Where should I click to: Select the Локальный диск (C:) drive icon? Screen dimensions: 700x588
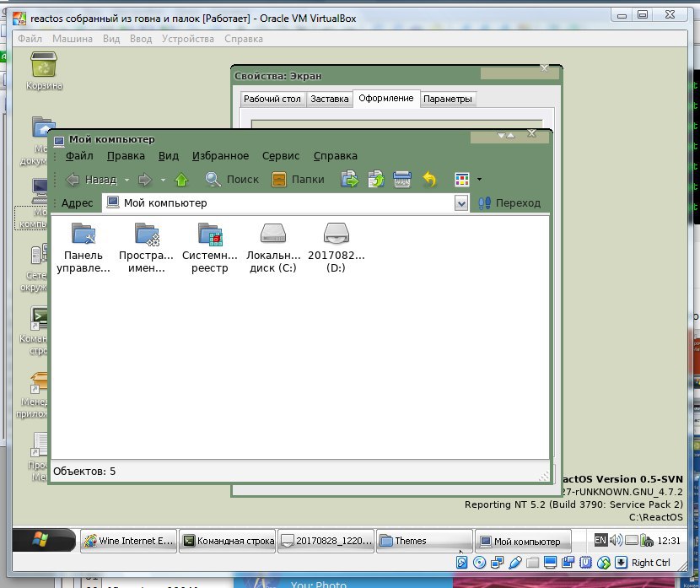click(x=273, y=234)
